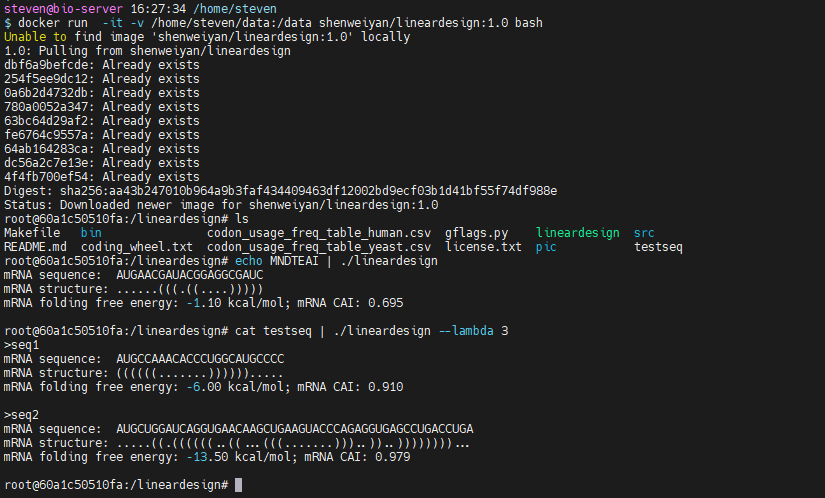Click the testseq file name in listing
Image resolution: width=825 pixels, height=498 pixels.
(659, 246)
